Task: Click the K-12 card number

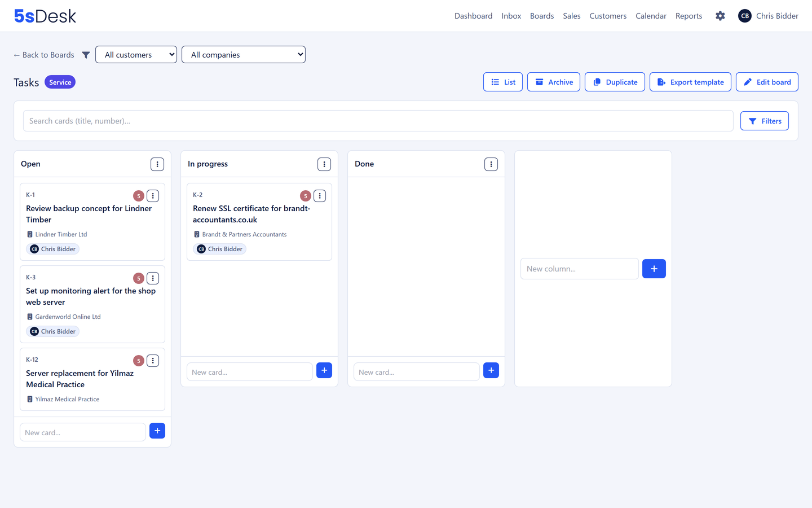Action: [32, 360]
